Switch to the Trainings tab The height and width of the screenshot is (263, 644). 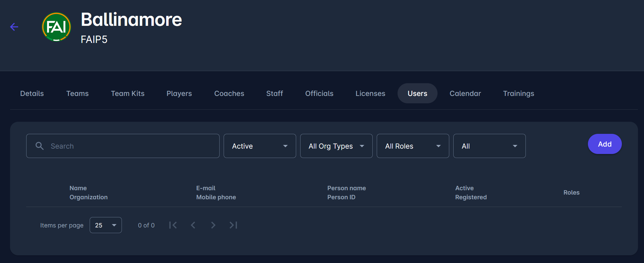pyautogui.click(x=518, y=94)
